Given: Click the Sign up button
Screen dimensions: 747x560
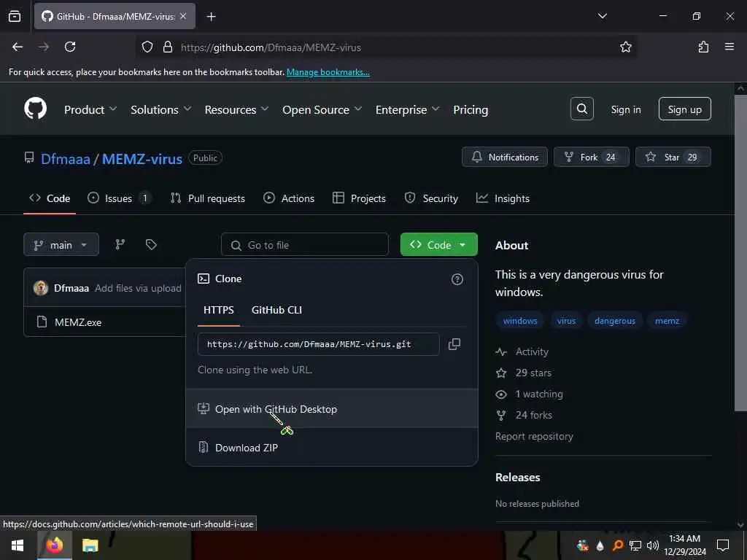Looking at the screenshot, I should (684, 109).
